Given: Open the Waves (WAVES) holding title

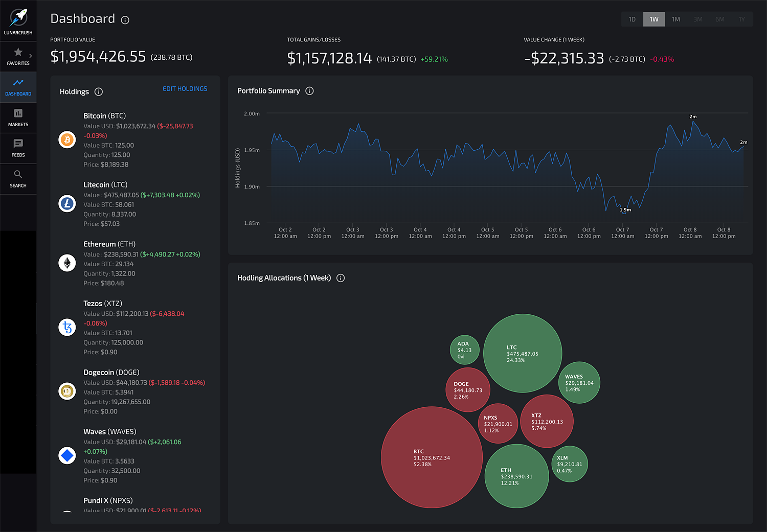Looking at the screenshot, I should tap(110, 432).
